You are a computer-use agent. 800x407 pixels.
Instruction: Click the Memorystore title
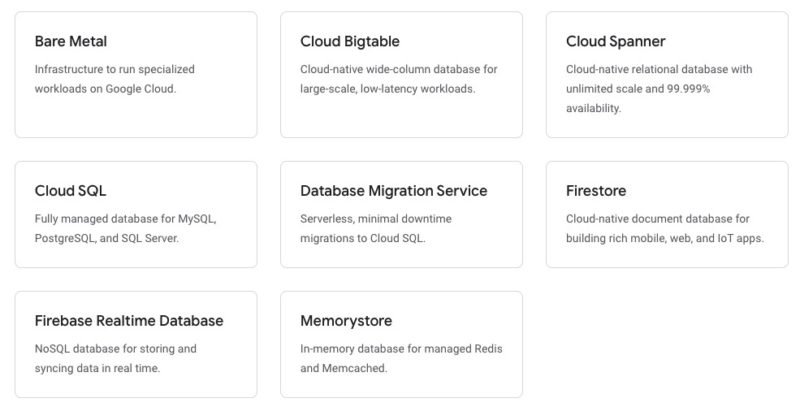click(x=346, y=321)
